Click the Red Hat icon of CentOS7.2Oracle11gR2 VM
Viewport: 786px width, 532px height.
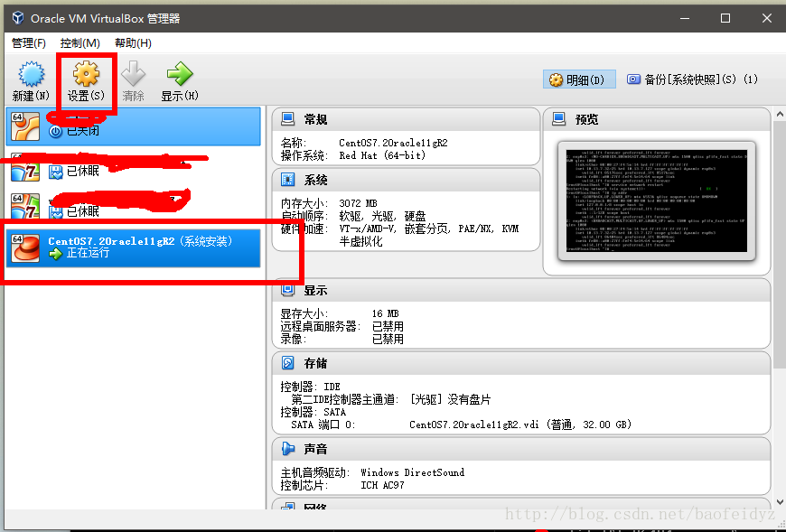pos(25,247)
